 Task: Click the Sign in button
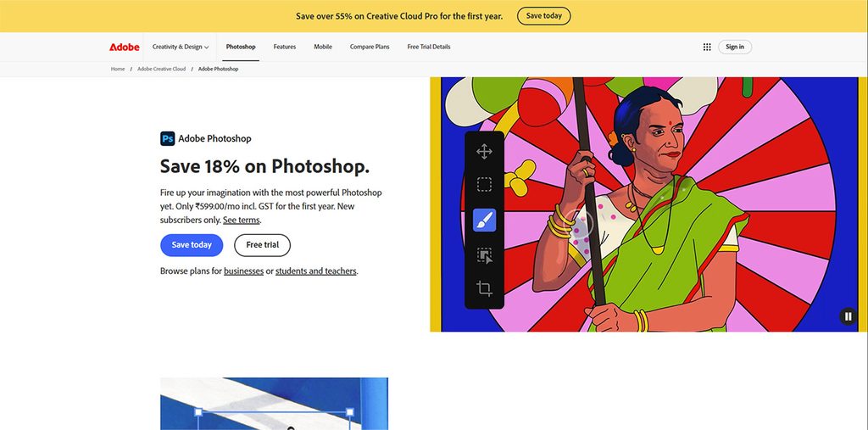coord(735,47)
